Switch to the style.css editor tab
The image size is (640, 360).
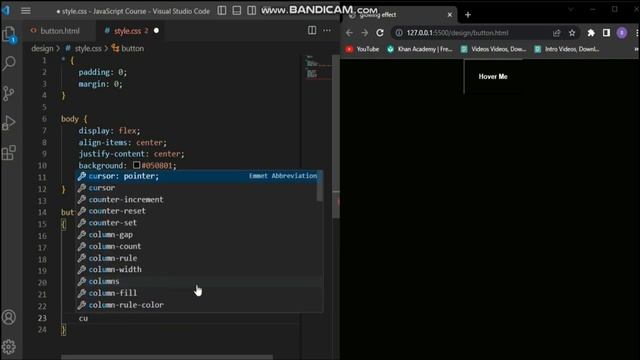127,31
